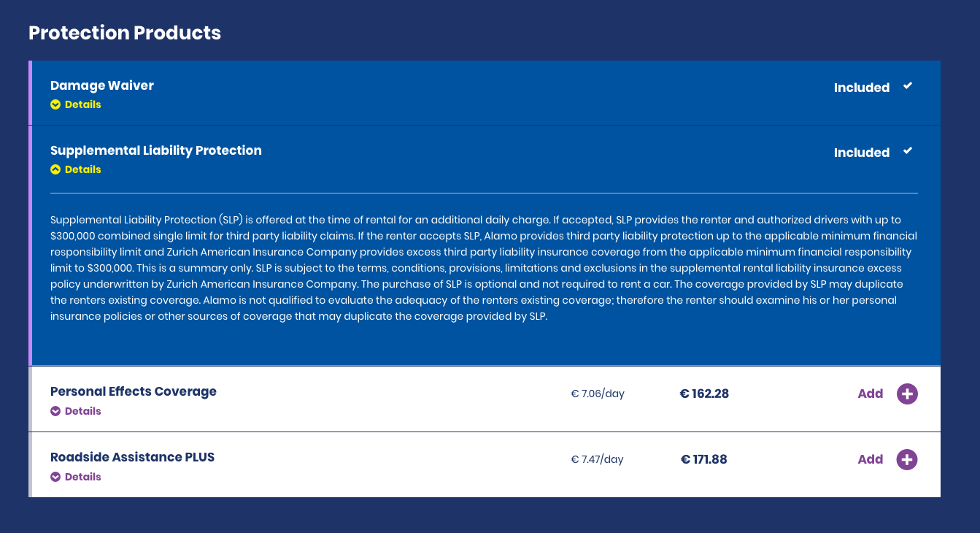The height and width of the screenshot is (533, 980).
Task: Click the plus icon for Personal Effects Coverage
Action: 907,394
